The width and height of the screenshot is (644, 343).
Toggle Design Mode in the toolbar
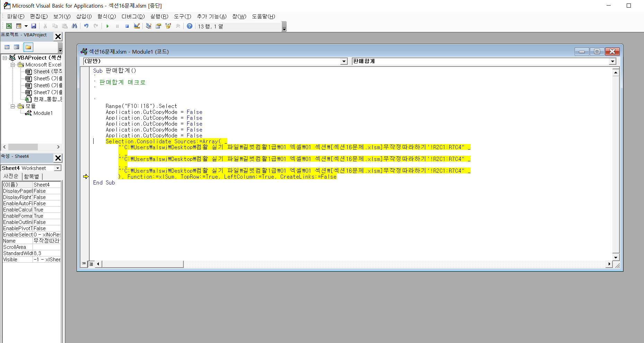click(x=137, y=26)
